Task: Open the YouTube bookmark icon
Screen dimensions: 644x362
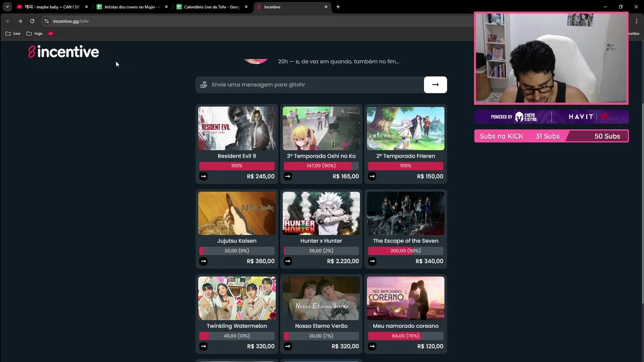Action: (x=51, y=34)
